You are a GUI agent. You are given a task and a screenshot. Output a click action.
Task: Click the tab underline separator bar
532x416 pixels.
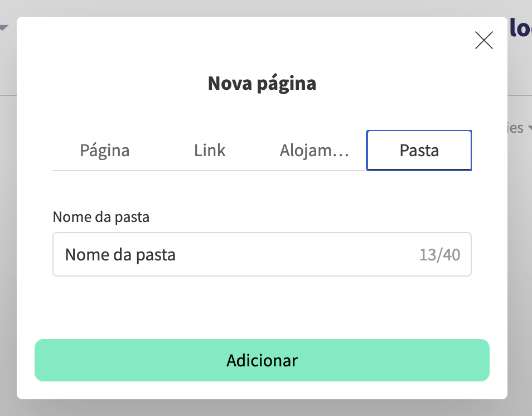coord(209,169)
